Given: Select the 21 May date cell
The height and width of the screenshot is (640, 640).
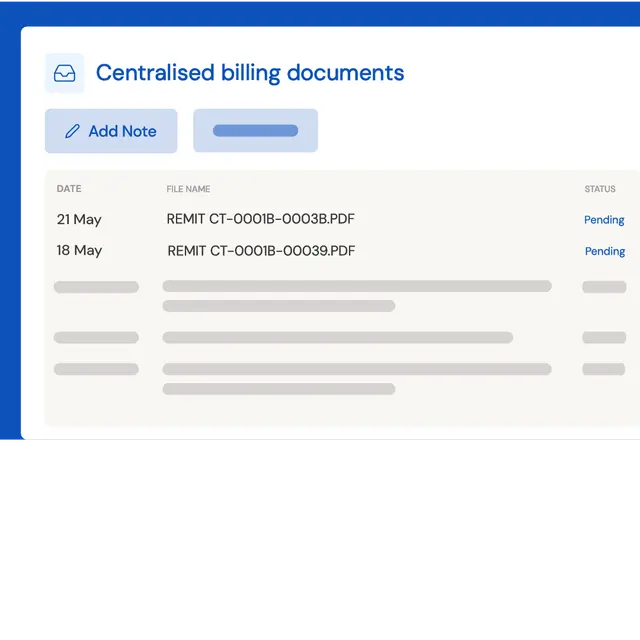Looking at the screenshot, I should pos(79,220).
